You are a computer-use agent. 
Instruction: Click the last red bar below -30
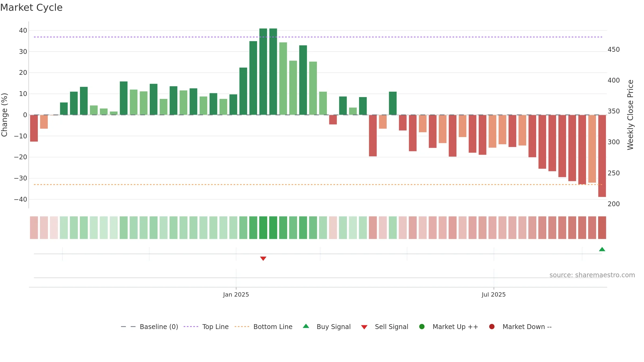tap(602, 156)
